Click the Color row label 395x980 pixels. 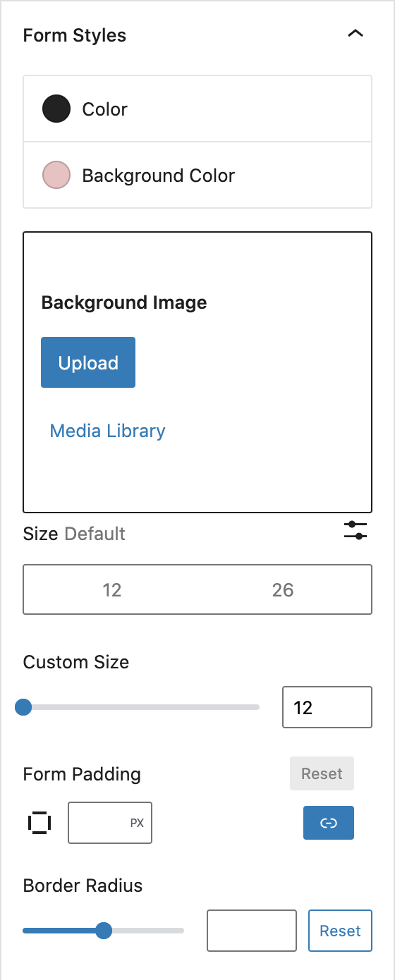(x=105, y=109)
